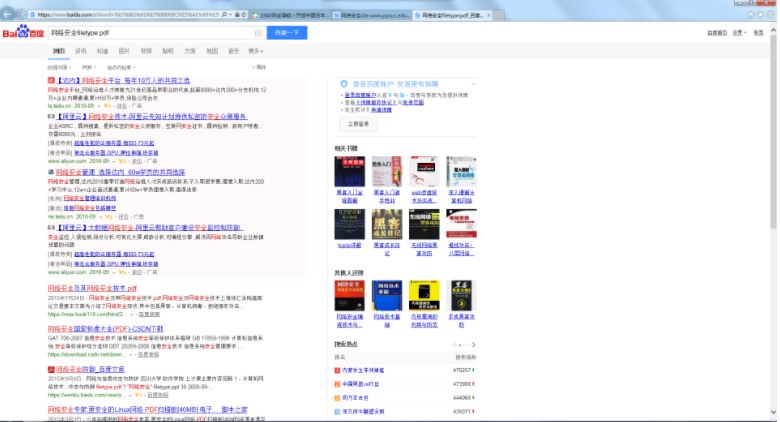Screen dimensions: 780x422
Task: Expand arrow next to max.book118.com result URL
Action: coord(131,315)
